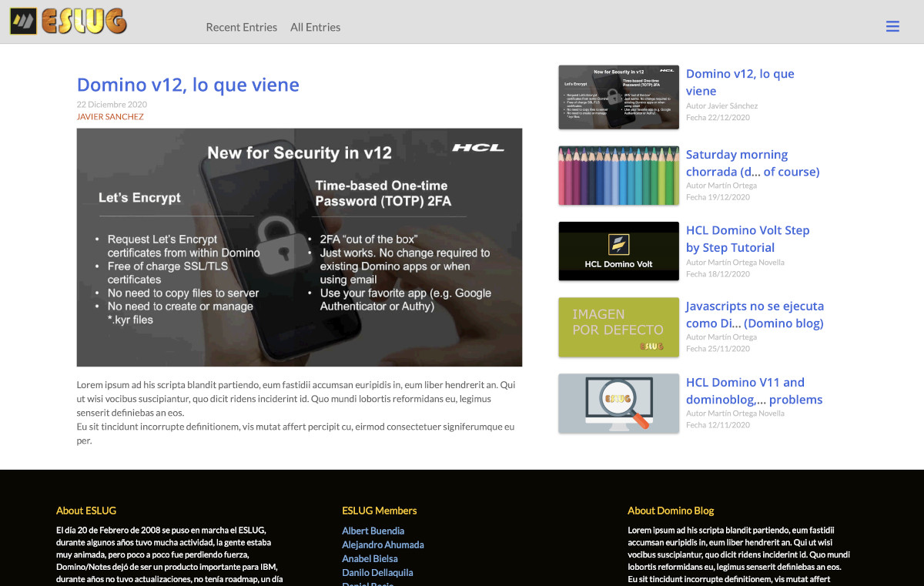This screenshot has height=586, width=924.
Task: Open member link Danilo Dellaquila
Action: coord(377,572)
